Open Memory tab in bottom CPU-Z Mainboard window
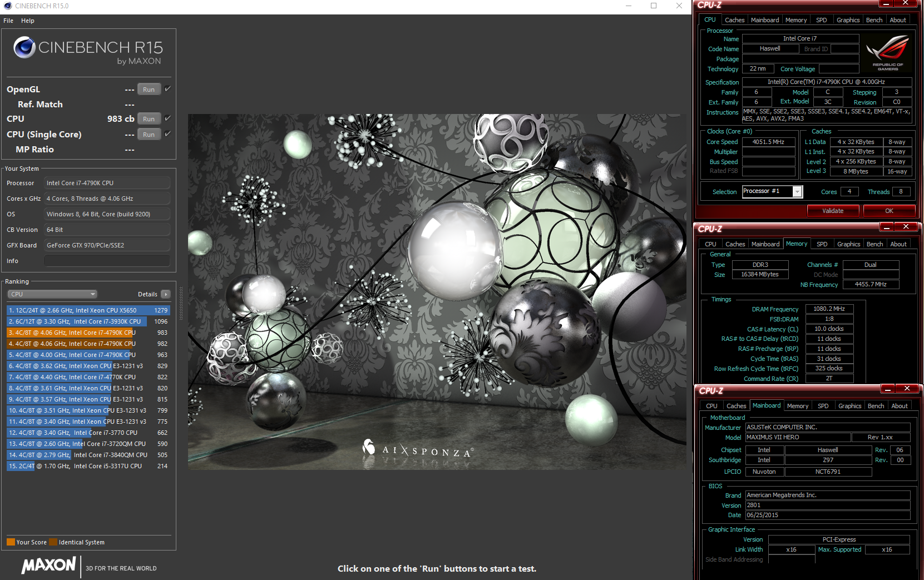The height and width of the screenshot is (580, 924). tap(798, 406)
